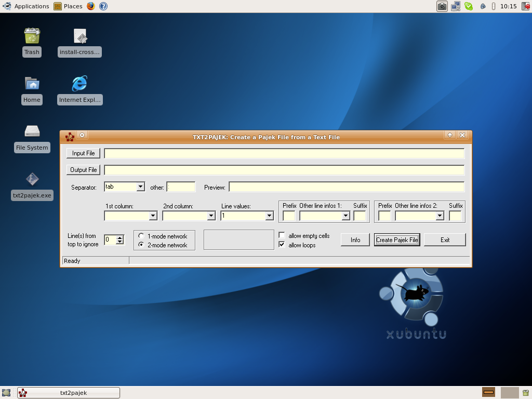Click the Create Pajek File button
Viewport: 532px width, 399px height.
396,240
